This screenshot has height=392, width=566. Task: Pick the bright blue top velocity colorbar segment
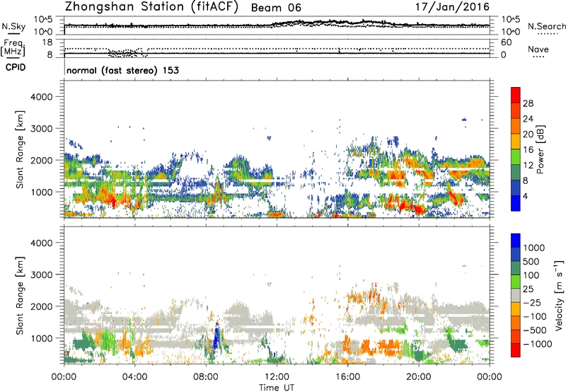pyautogui.click(x=516, y=241)
